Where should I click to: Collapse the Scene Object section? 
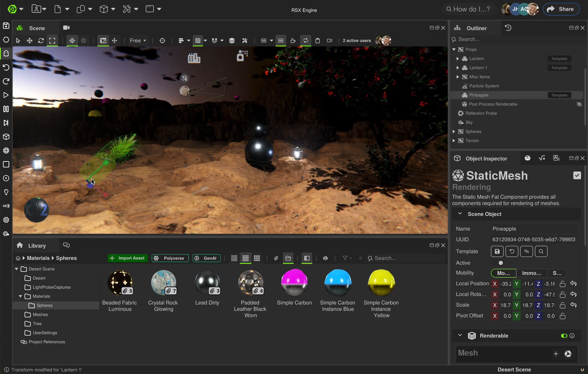coord(460,214)
